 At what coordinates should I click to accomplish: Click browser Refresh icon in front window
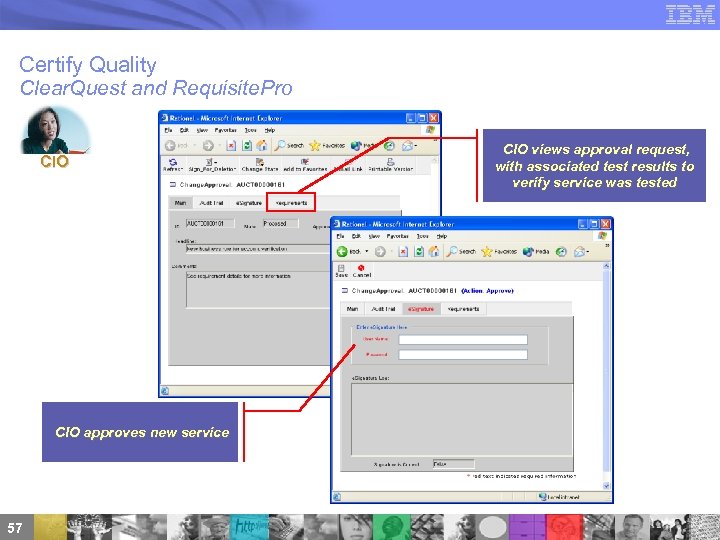tap(419, 252)
